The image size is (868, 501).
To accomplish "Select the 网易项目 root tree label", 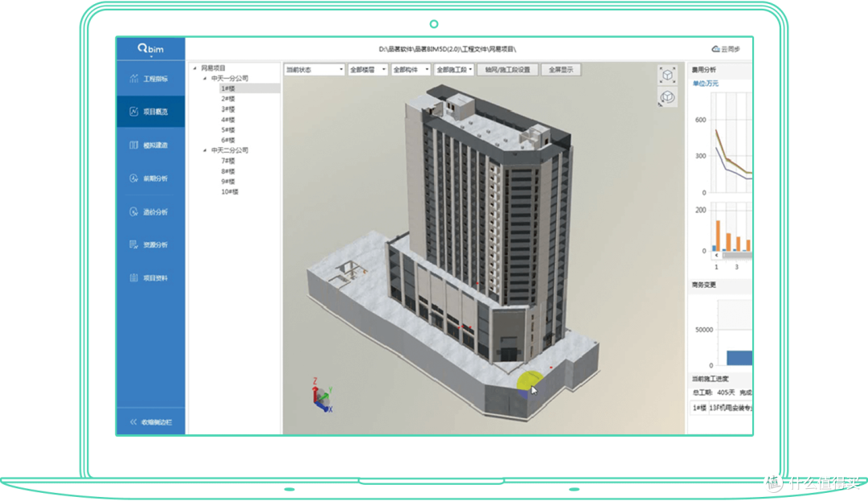I will [x=213, y=68].
